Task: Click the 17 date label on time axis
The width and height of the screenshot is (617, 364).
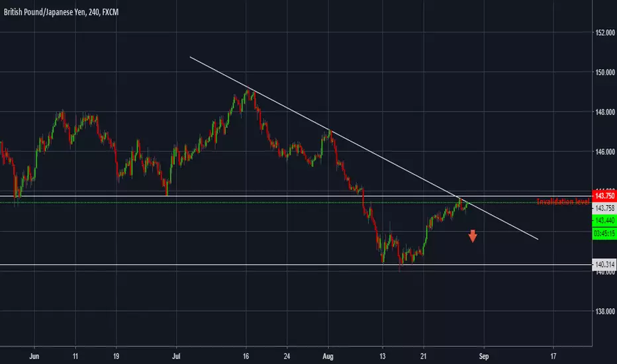Action: (x=553, y=357)
